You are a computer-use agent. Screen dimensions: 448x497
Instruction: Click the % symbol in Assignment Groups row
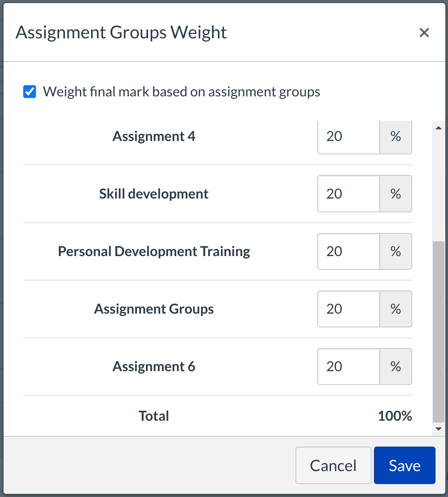[x=395, y=309]
